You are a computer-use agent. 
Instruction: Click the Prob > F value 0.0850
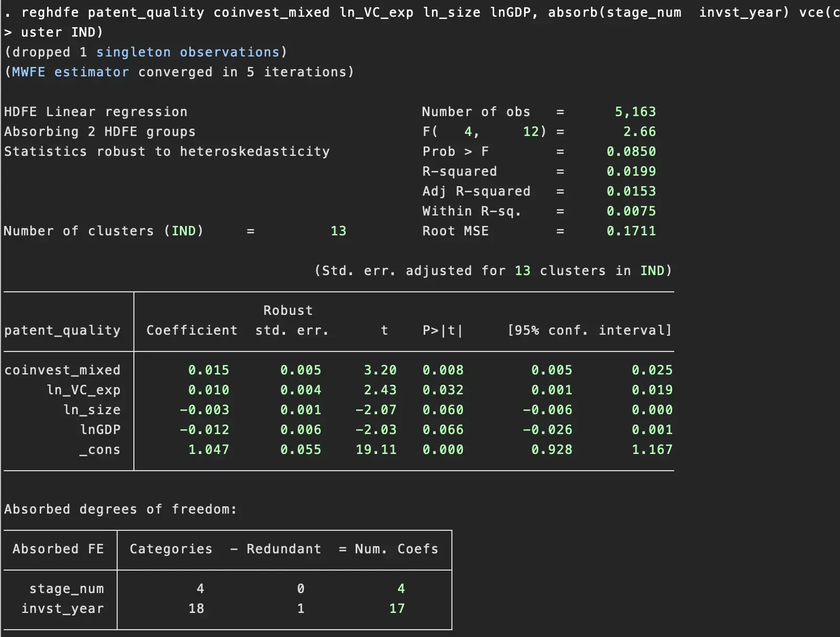[631, 152]
